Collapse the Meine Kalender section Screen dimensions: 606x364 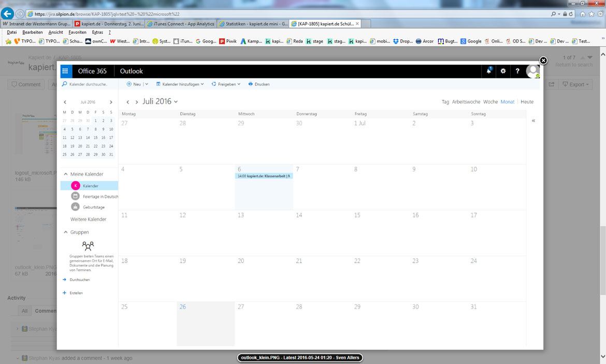coord(65,174)
